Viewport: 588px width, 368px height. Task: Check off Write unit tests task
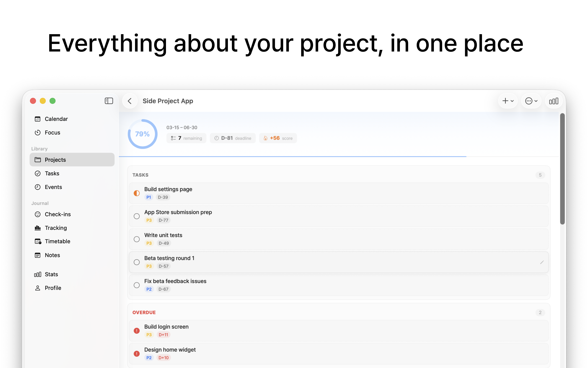[137, 239]
